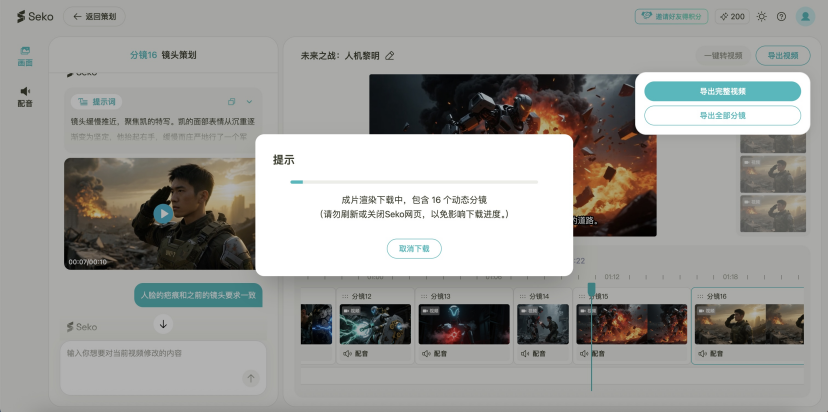Choose 导出全部分镜 in export menu
828x412 pixels.
pos(722,115)
